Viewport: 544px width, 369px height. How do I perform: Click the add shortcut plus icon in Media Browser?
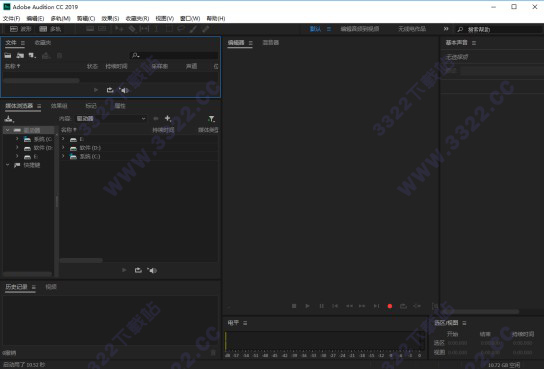168,119
